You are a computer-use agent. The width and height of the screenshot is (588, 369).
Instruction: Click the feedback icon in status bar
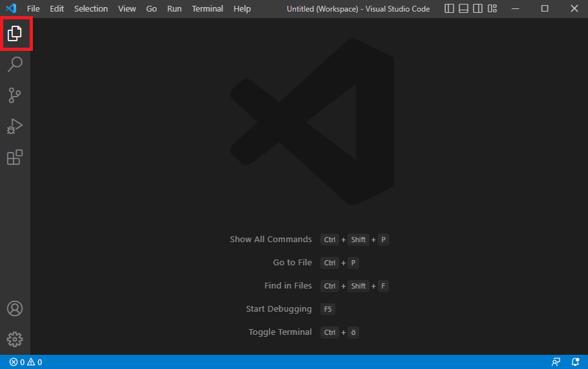[x=556, y=363]
